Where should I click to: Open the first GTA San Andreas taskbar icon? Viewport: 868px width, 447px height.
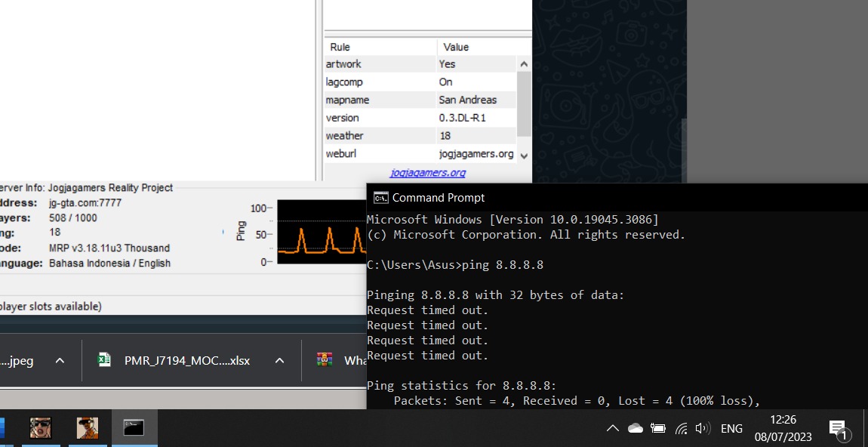coord(41,427)
